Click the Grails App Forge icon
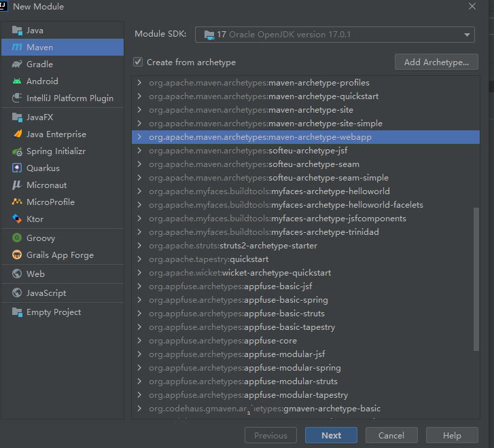 (x=17, y=255)
